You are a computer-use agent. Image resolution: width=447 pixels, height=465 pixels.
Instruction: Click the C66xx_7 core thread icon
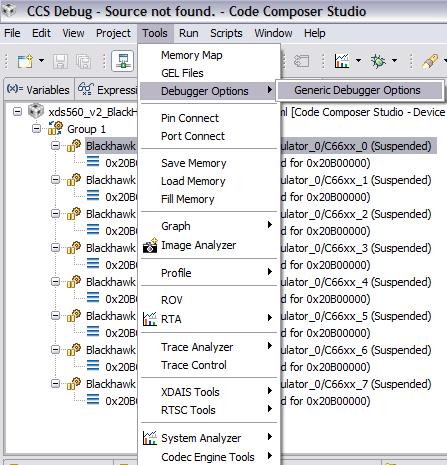(74, 384)
